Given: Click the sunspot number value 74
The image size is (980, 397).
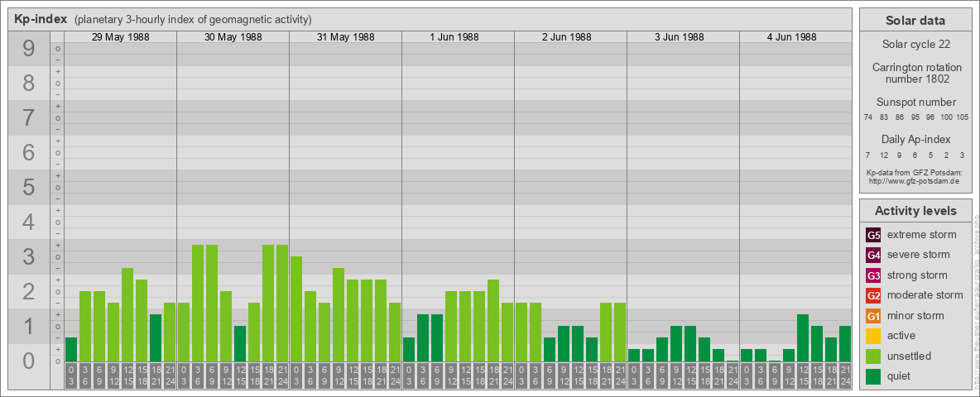Looking at the screenshot, I should tap(868, 117).
